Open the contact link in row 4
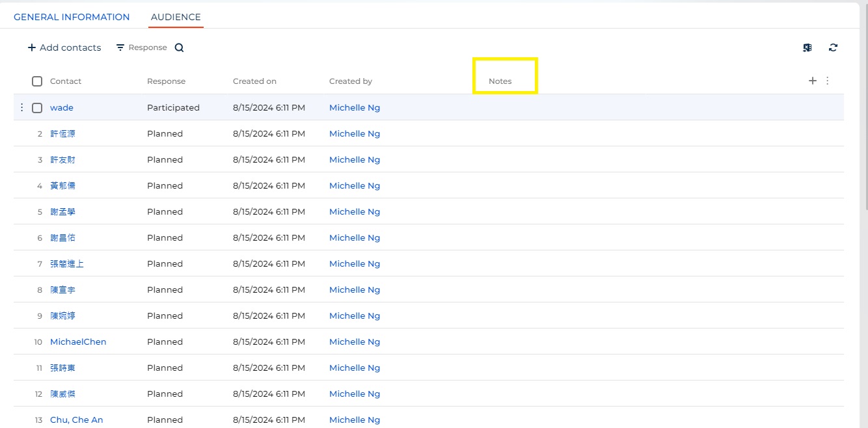This screenshot has height=428, width=868. 62,185
